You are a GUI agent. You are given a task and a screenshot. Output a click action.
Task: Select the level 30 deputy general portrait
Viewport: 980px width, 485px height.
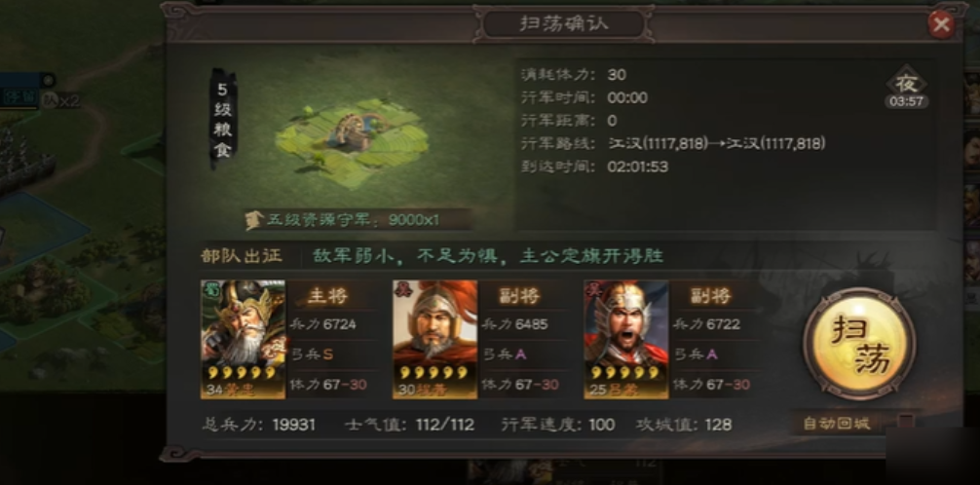pos(435,339)
